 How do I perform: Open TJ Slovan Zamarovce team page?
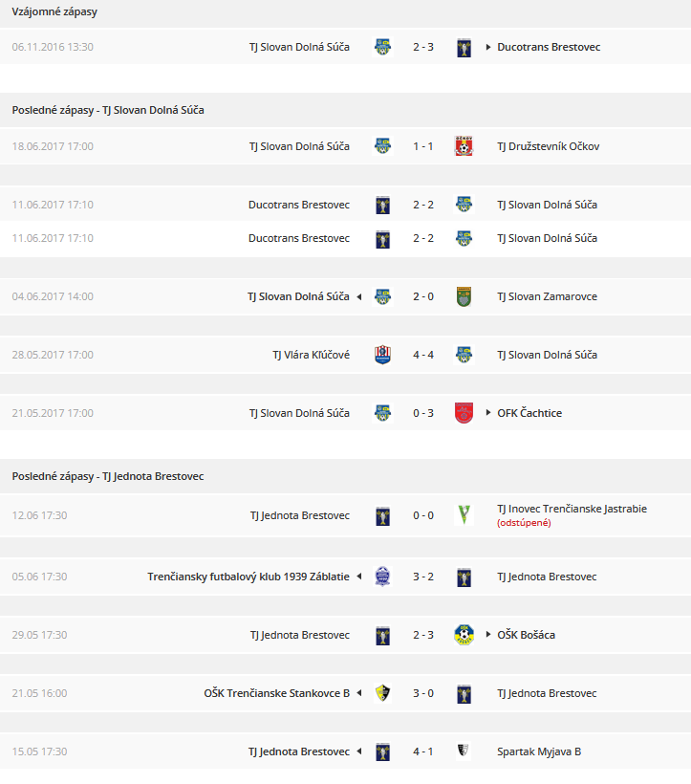(x=547, y=296)
